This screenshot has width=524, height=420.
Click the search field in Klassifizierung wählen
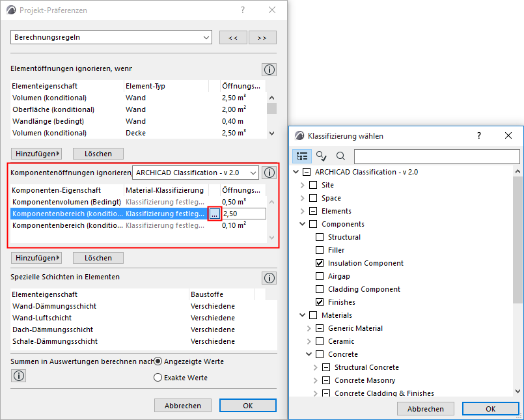(437, 156)
